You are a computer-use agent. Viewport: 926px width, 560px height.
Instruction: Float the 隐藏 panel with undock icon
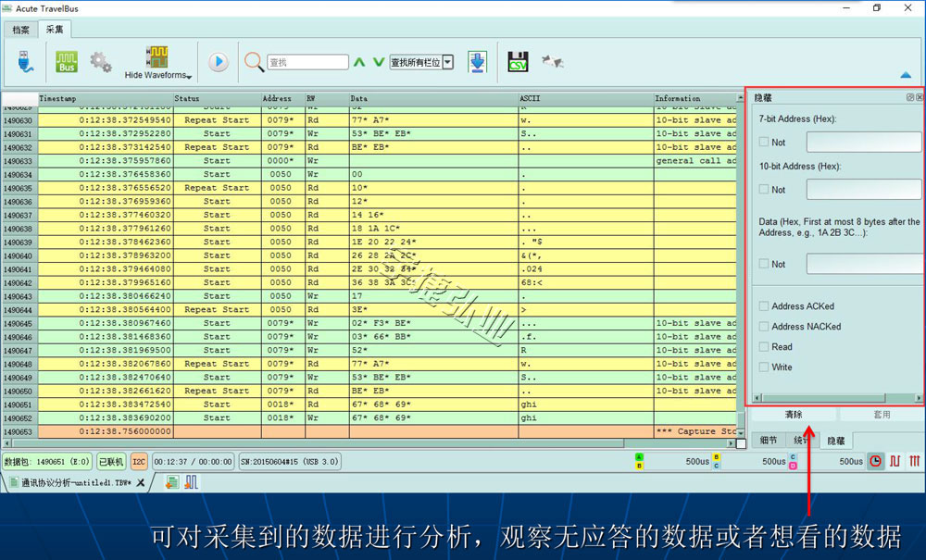click(x=910, y=97)
